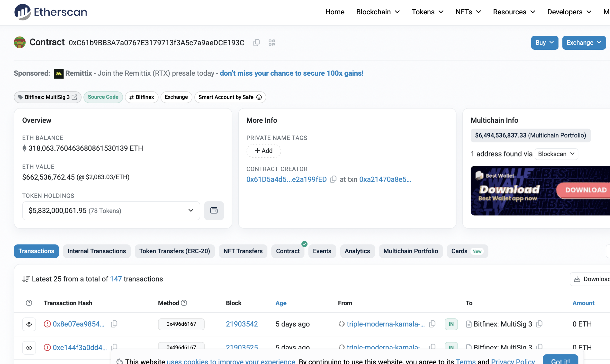Click sort icon beside Latest 25 transactions
This screenshot has height=364, width=610.
[x=26, y=279]
